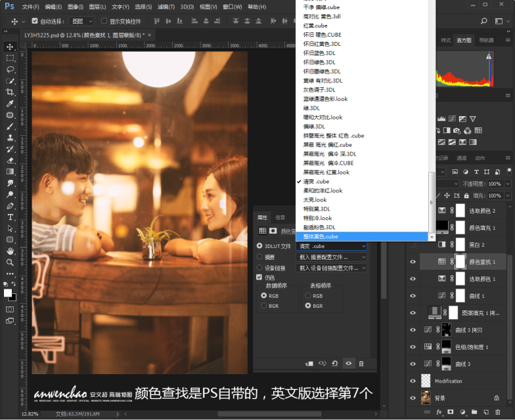515x420 pixels.
Task: Choose BGR under 数据顺序
Action: [264, 306]
